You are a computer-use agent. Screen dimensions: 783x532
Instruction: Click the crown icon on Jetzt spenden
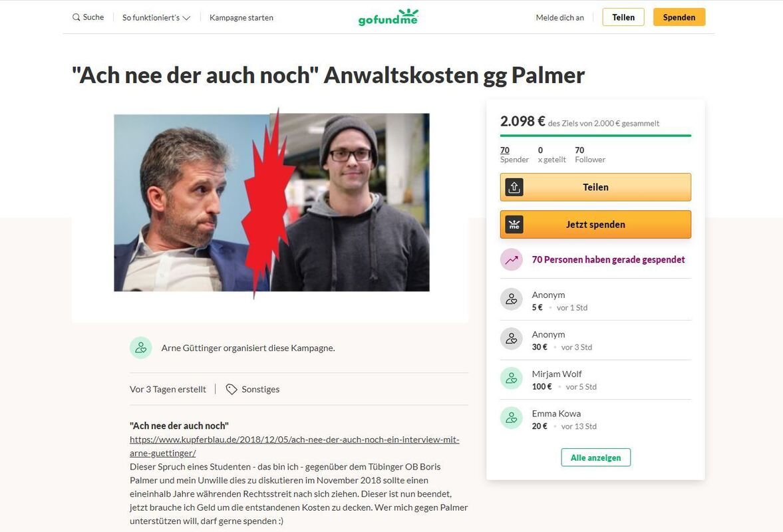514,225
